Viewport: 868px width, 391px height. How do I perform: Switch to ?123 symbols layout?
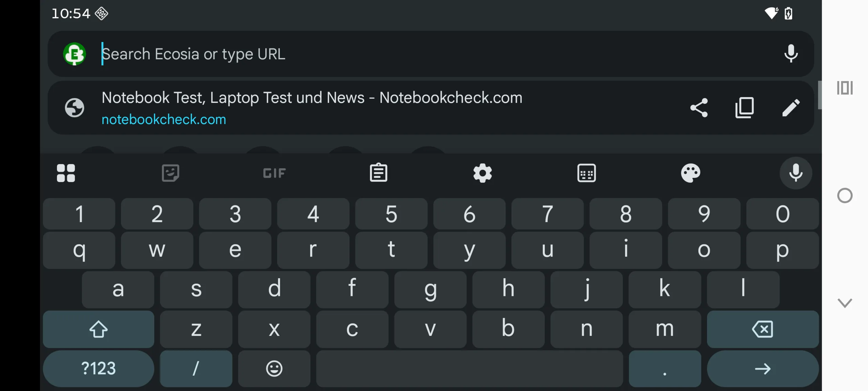pyautogui.click(x=98, y=369)
